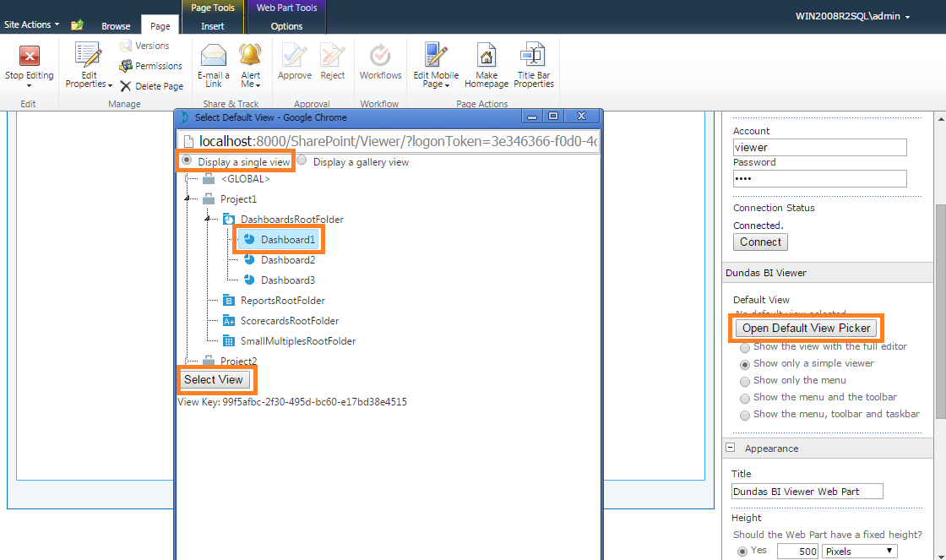This screenshot has height=560, width=946.
Task: Select Dashboard3 in the tree
Action: 288,280
